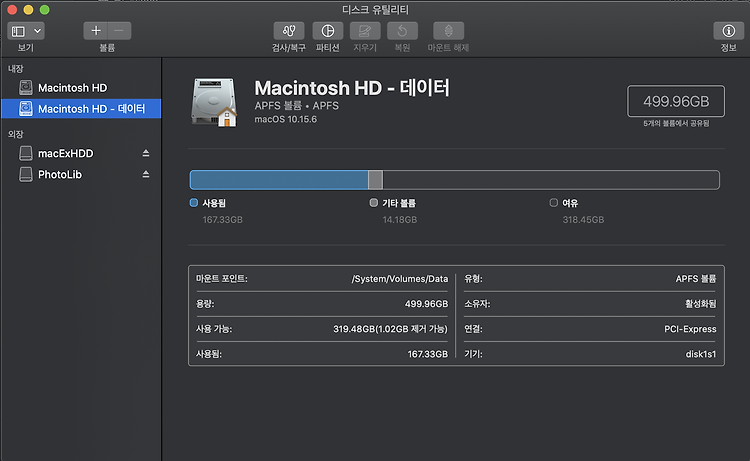Open the 파티션 partition tool
750x461 pixels.
[328, 31]
